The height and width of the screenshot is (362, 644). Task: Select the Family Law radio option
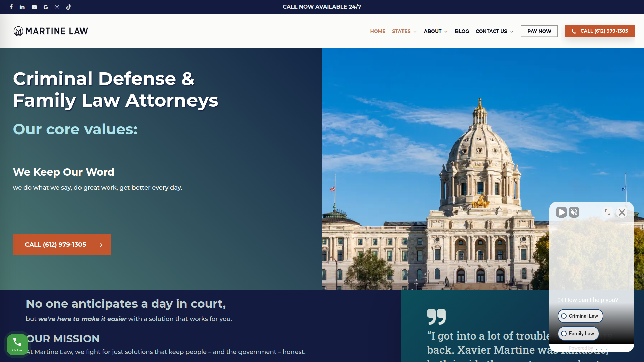[x=579, y=334]
